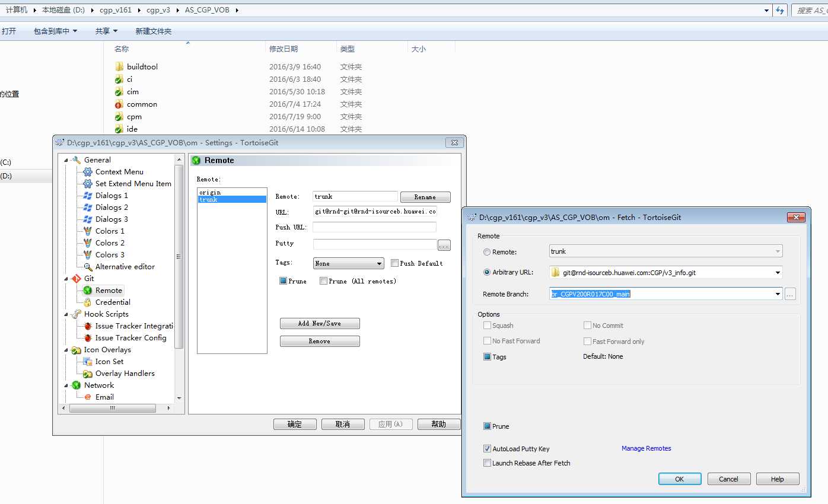Screen dimensions: 828x504
Task: Click the Add New/Save button
Action: 320,323
